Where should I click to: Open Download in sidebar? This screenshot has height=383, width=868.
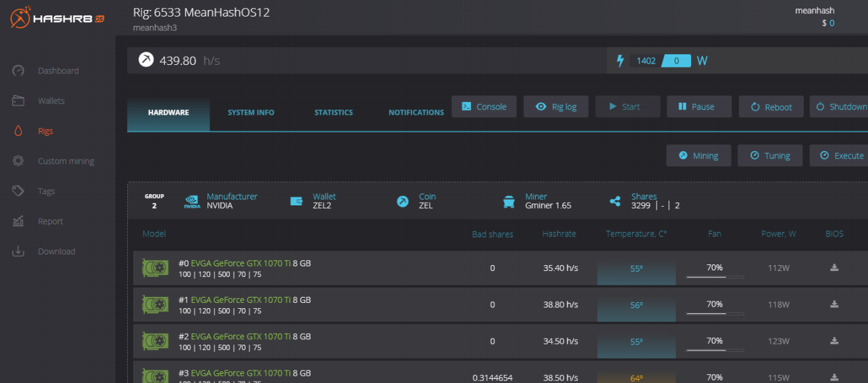(x=56, y=252)
